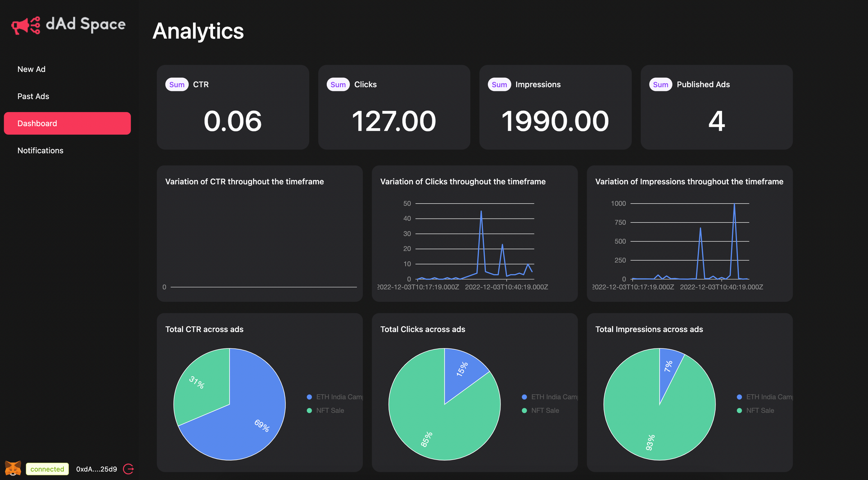This screenshot has height=480, width=868.
Task: Toggle ETH India legend in Impressions pie chart
Action: coord(765,397)
